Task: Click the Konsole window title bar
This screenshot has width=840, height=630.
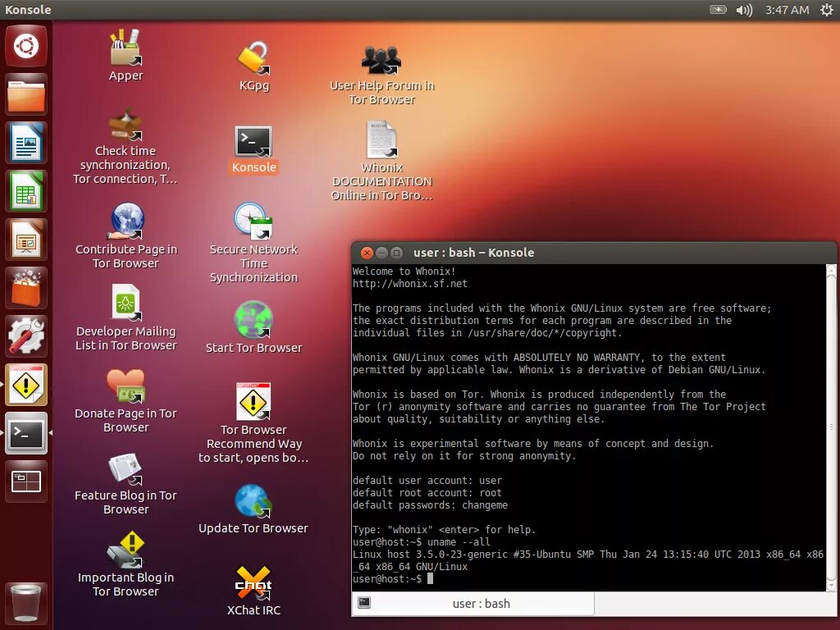Action: (x=596, y=253)
